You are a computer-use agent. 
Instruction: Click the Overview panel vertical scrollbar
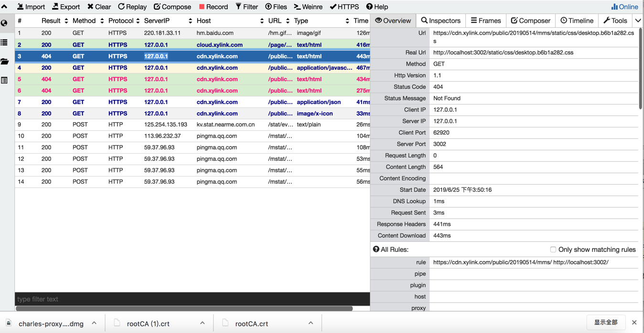coord(641,68)
